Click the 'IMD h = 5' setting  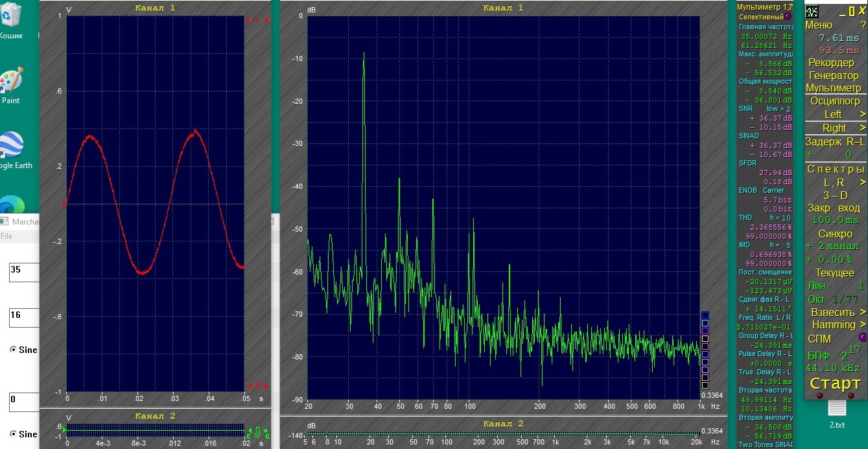(765, 245)
